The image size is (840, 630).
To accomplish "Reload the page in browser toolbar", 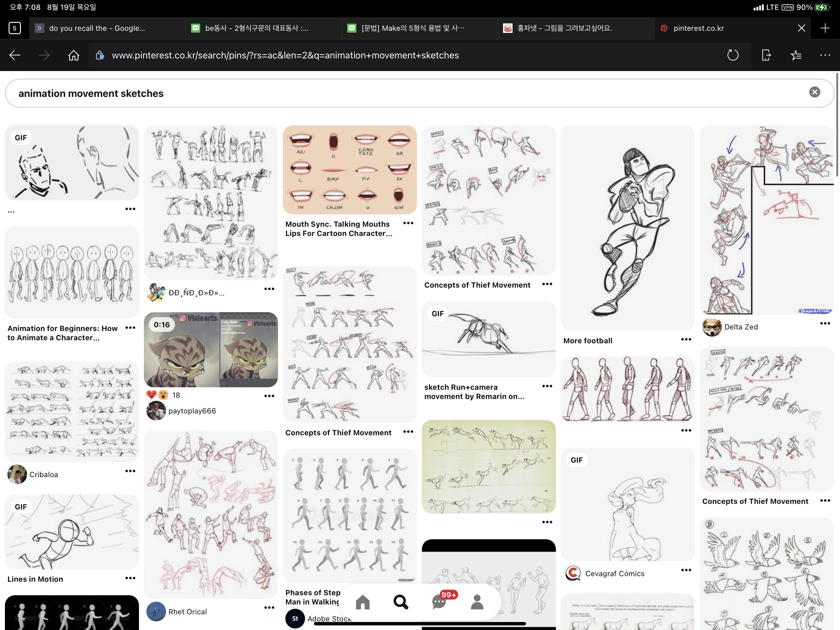I will (x=732, y=55).
